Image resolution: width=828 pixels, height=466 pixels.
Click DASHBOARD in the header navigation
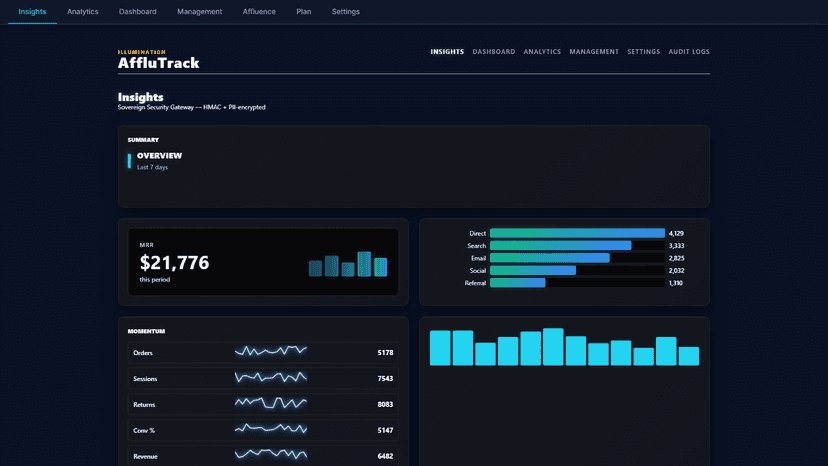(x=494, y=52)
